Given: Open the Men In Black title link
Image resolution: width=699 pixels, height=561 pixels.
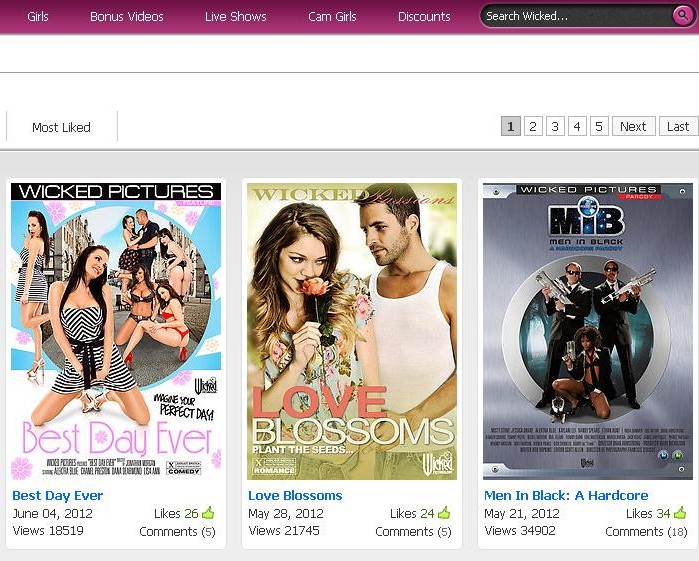Looking at the screenshot, I should point(566,495).
